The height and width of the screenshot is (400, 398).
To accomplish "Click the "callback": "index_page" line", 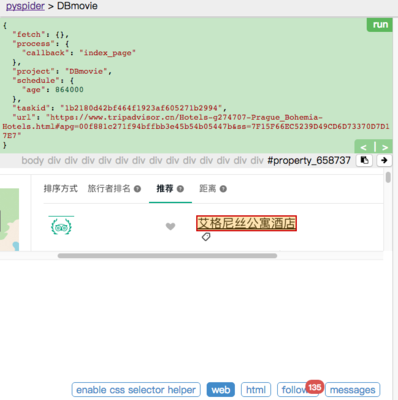I will click(x=79, y=53).
